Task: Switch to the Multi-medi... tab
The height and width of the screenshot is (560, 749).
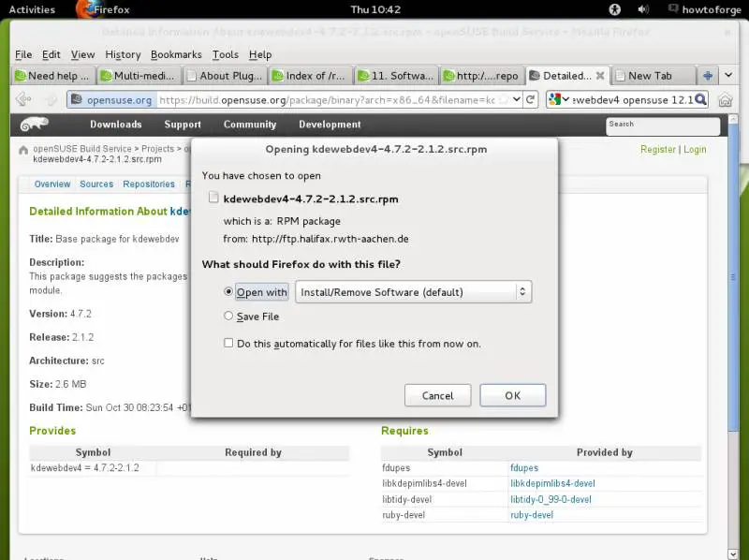Action: coord(140,76)
